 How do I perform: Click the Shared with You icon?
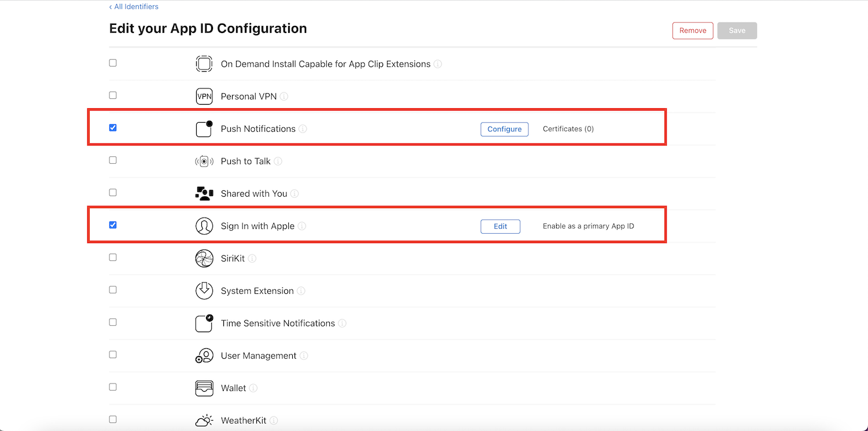(x=204, y=194)
